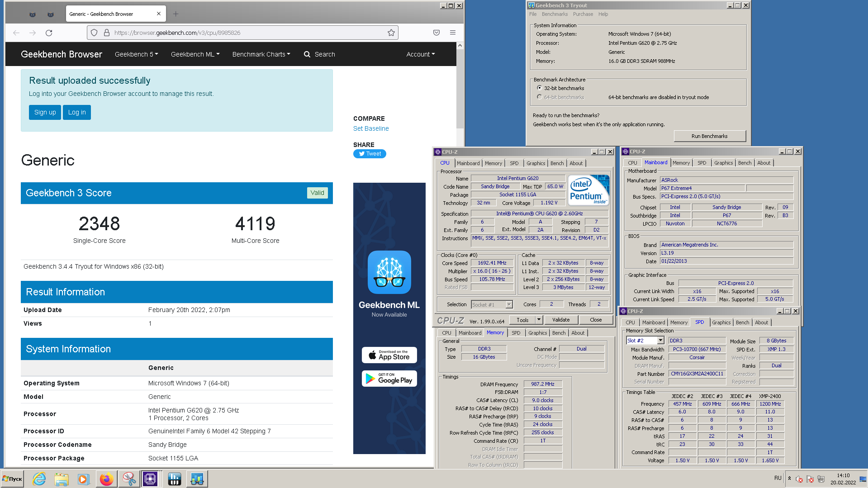The image size is (868, 488).
Task: Open the Start (Пуск) menu button
Action: click(12, 479)
